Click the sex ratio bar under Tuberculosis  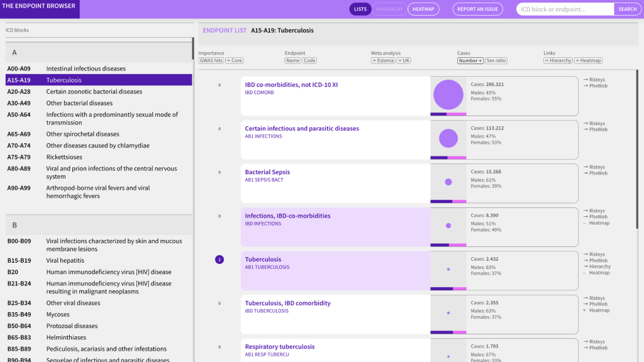click(x=448, y=288)
